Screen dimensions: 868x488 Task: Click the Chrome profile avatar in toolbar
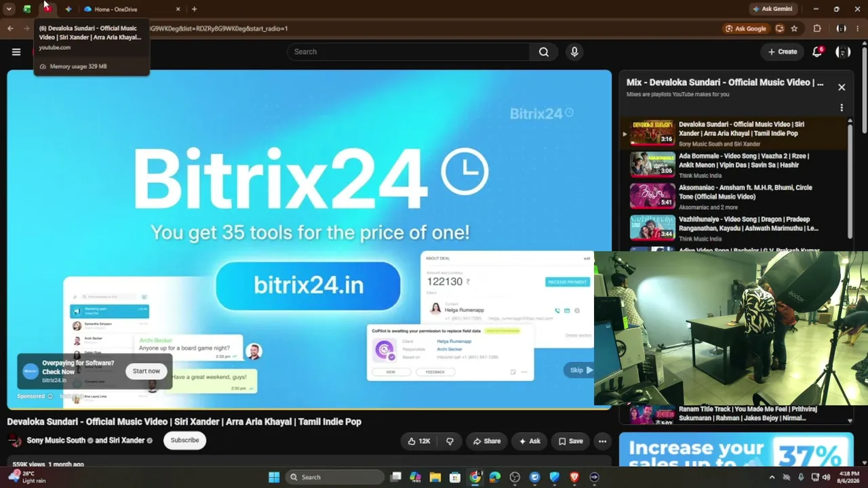[842, 28]
